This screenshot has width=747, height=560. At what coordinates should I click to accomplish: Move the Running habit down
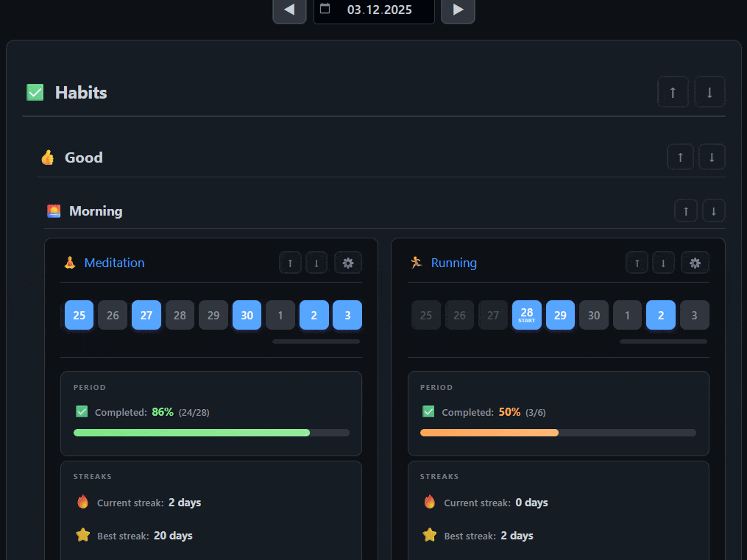click(663, 263)
